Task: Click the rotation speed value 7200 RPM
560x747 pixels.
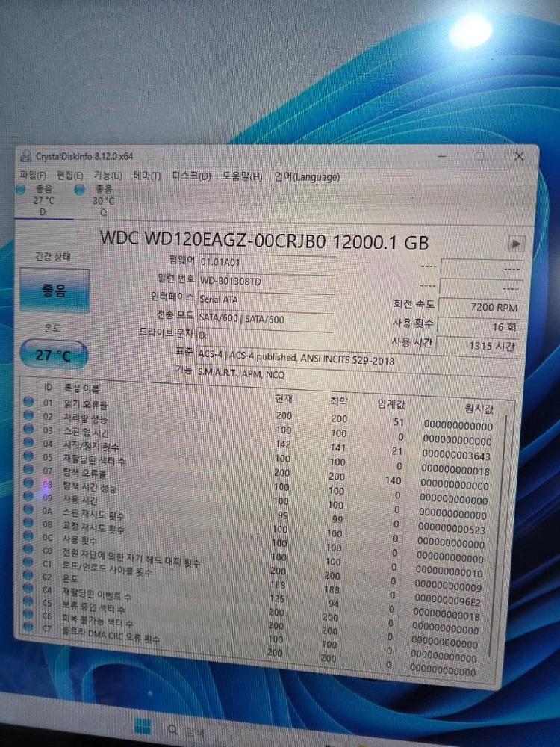Action: click(x=479, y=307)
